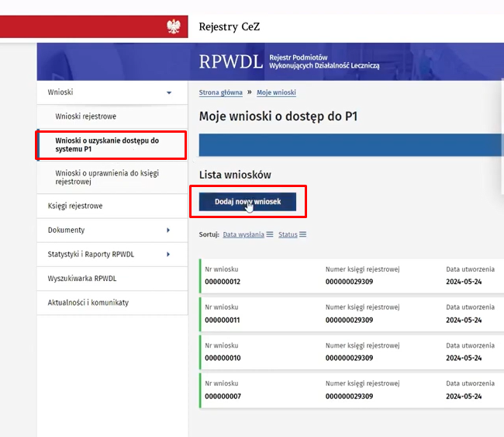Sort list by Status

(288, 234)
